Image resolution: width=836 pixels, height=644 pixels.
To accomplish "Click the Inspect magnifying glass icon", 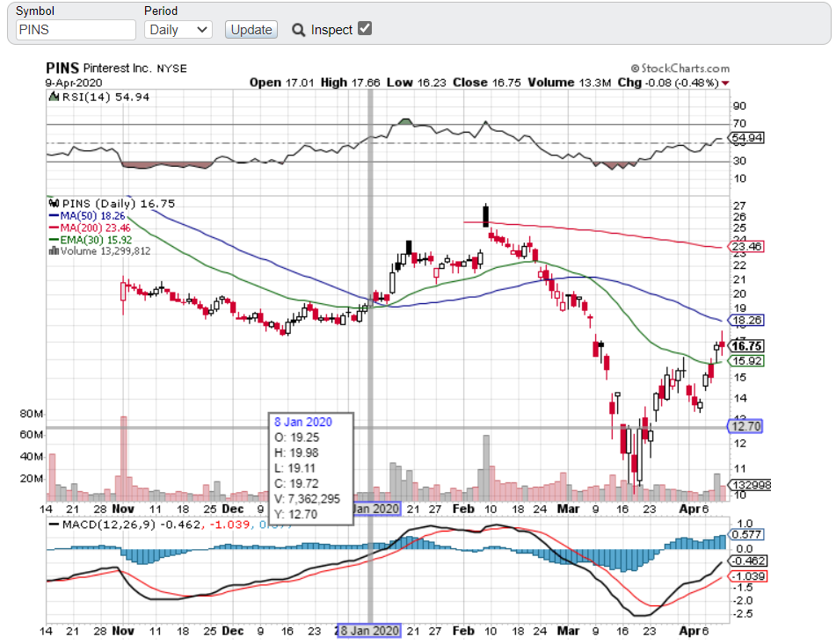I will click(x=299, y=30).
